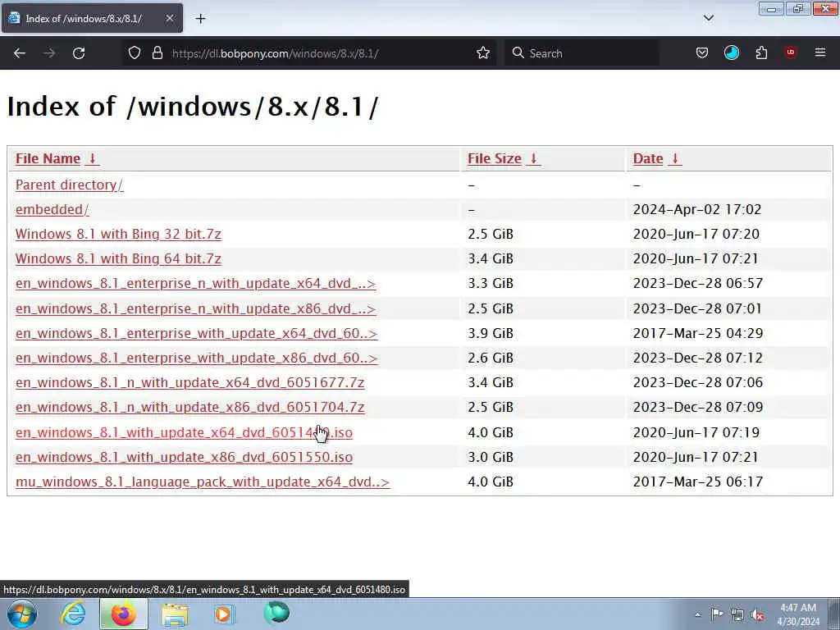The image size is (840, 630).
Task: Reload the current page
Action: (79, 53)
